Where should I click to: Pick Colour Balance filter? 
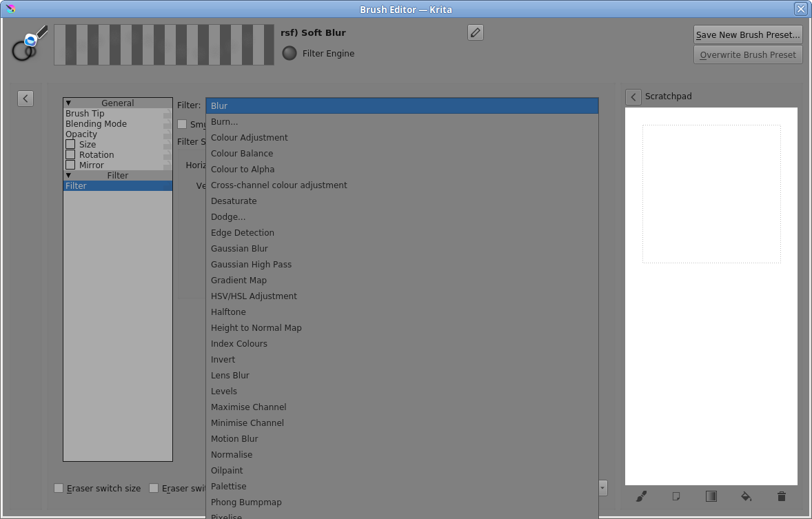point(402,153)
